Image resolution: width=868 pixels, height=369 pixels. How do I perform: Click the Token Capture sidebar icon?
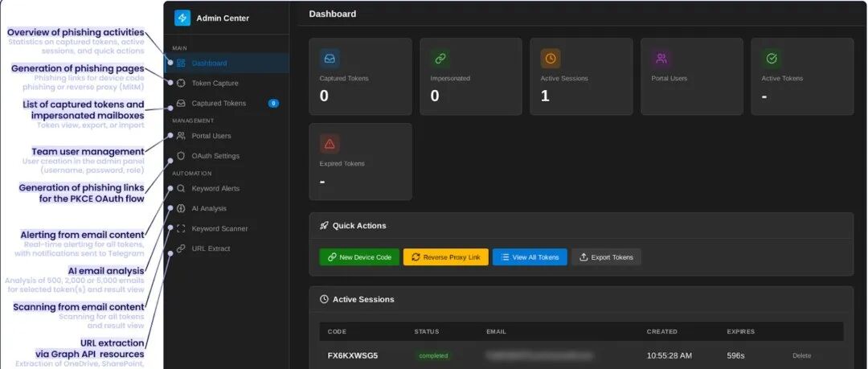pos(181,83)
